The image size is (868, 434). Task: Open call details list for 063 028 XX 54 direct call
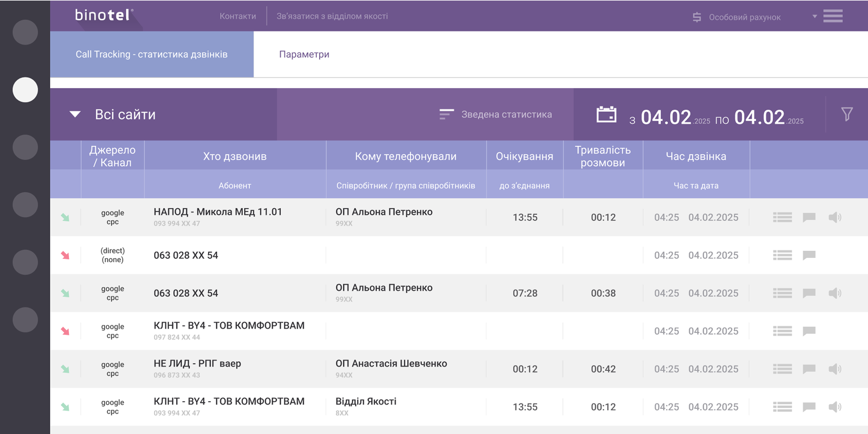(782, 255)
